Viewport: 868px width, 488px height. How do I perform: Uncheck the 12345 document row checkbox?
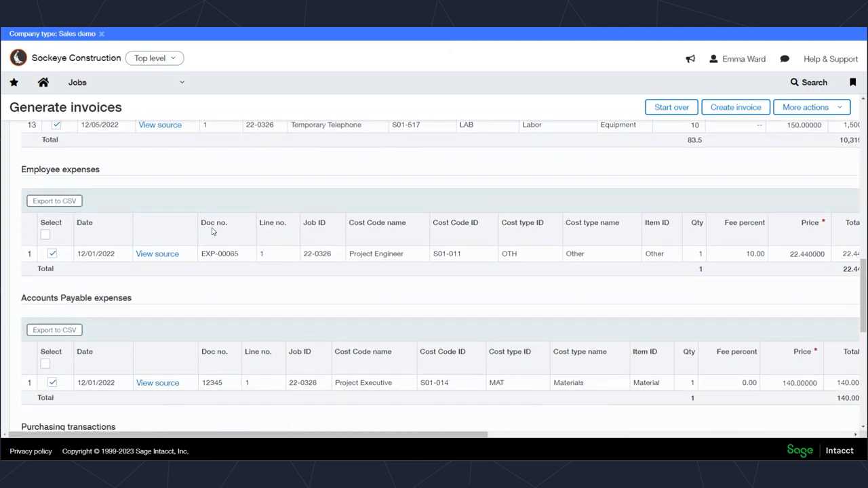(52, 382)
